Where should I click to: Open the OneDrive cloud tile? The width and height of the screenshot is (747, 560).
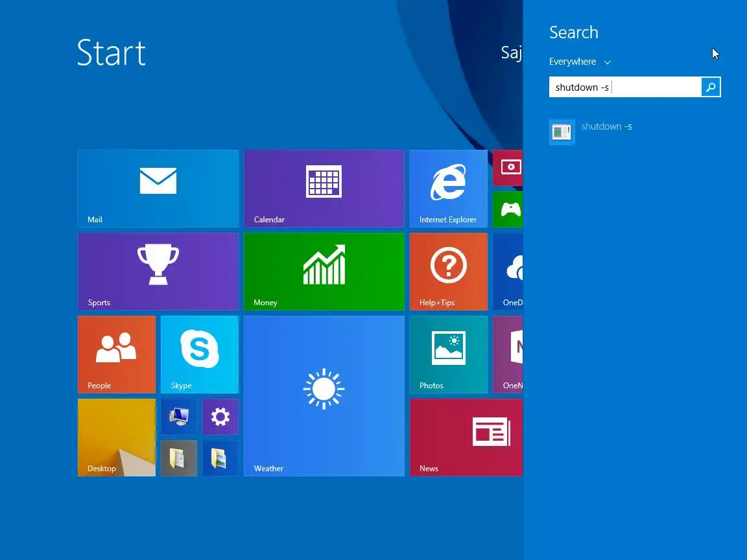tap(508, 272)
